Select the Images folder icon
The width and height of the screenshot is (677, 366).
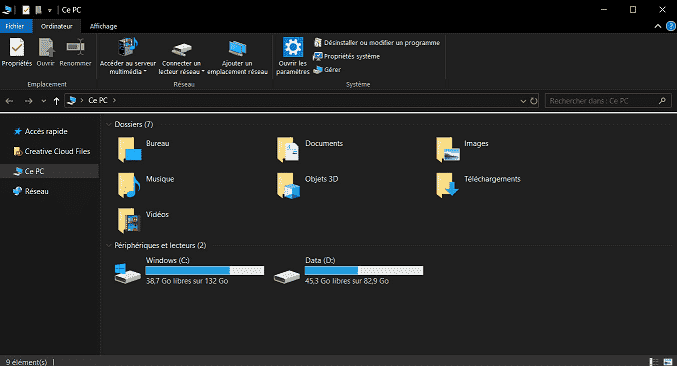447,149
